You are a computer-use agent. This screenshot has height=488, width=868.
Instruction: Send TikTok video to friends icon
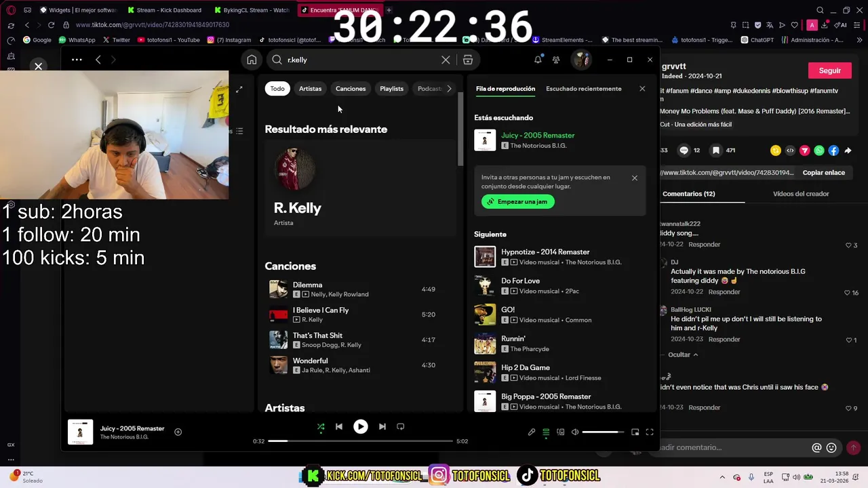point(805,150)
